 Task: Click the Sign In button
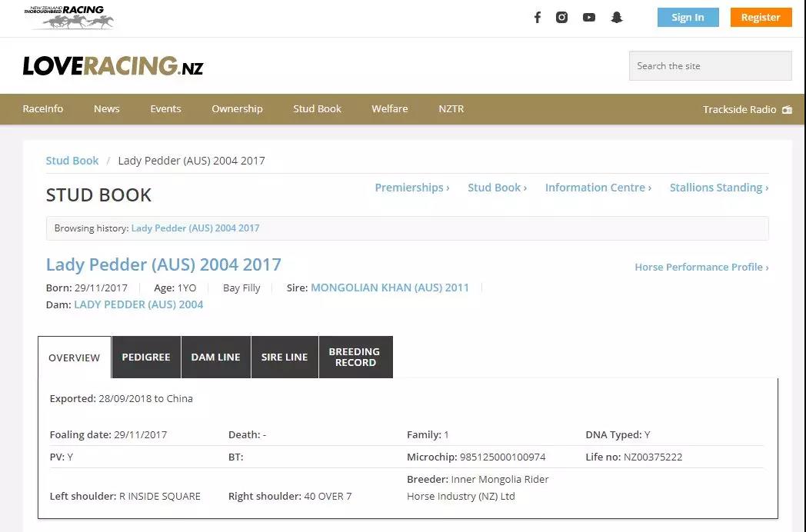688,17
